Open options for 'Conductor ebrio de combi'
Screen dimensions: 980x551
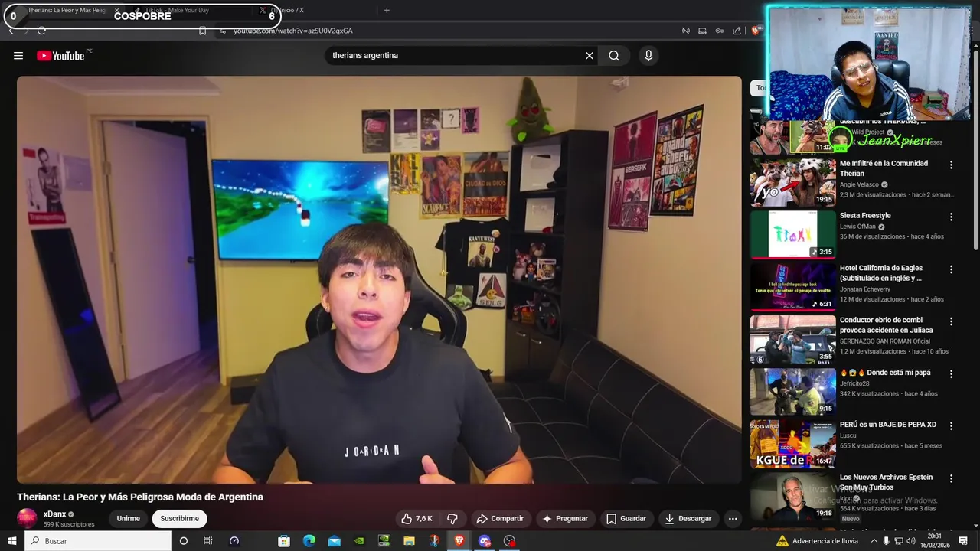click(951, 321)
